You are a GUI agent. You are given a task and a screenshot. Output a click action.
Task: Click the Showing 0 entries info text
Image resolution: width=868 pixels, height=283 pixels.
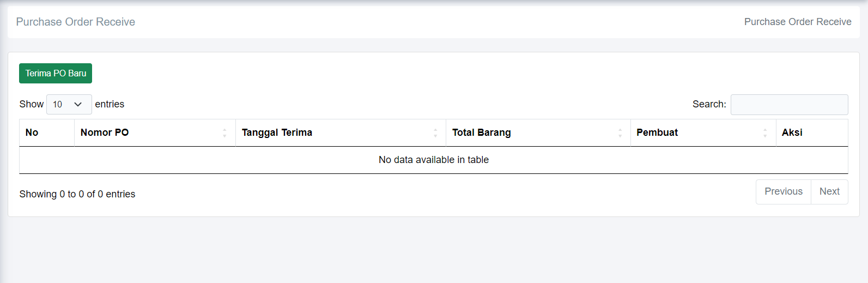coord(77,194)
